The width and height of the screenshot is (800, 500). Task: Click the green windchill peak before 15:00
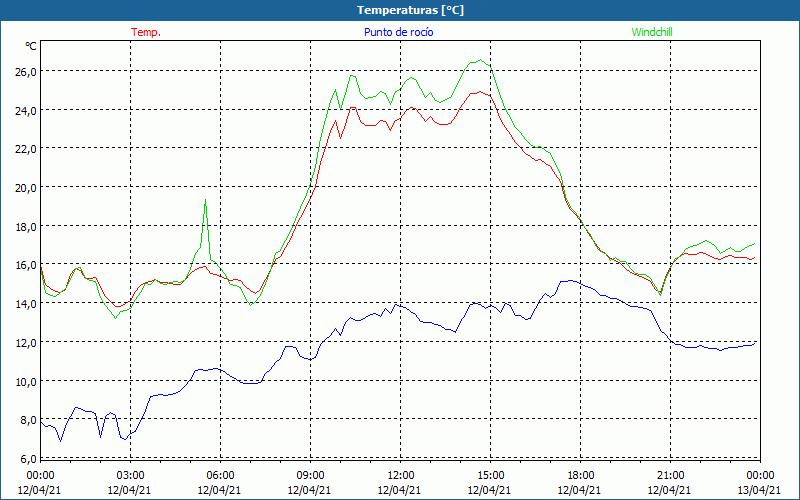click(x=480, y=60)
